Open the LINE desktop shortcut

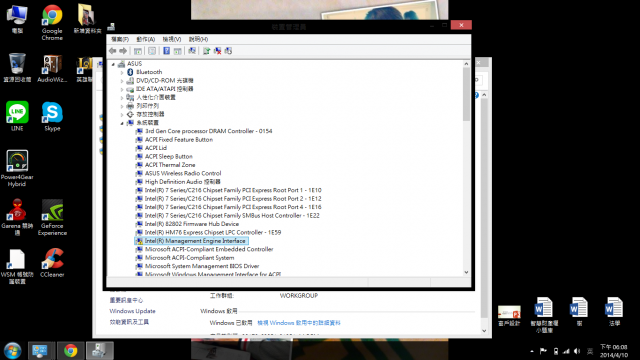(x=17, y=116)
